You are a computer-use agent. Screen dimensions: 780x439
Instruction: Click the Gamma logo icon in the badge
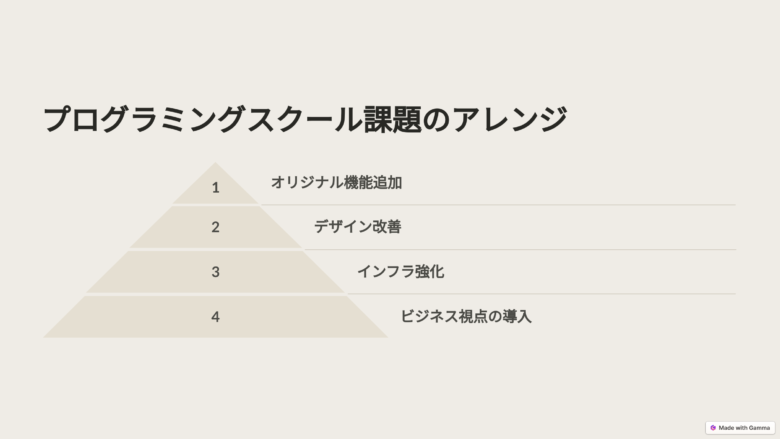pos(713,427)
